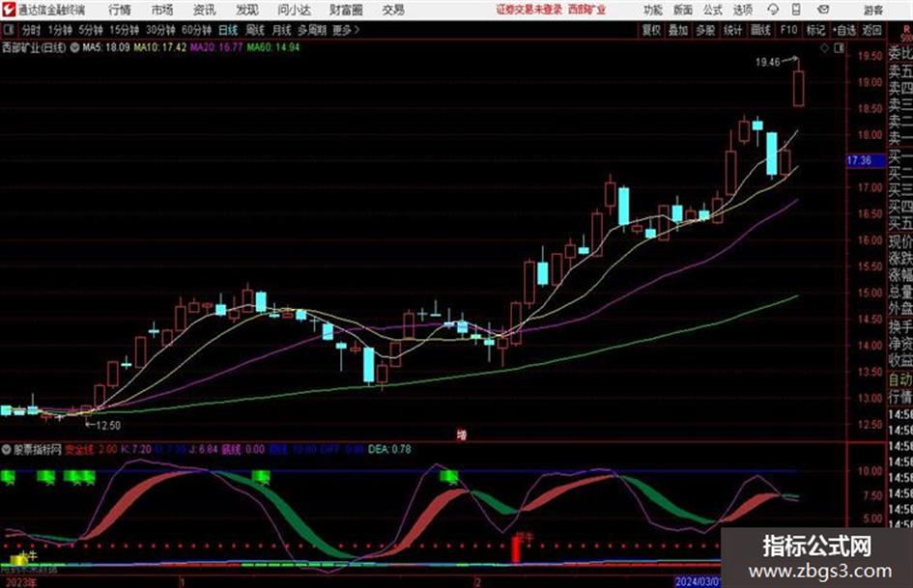Switch to the 5分钟 period tab
Screen dimensions: 913x588
[x=90, y=30]
